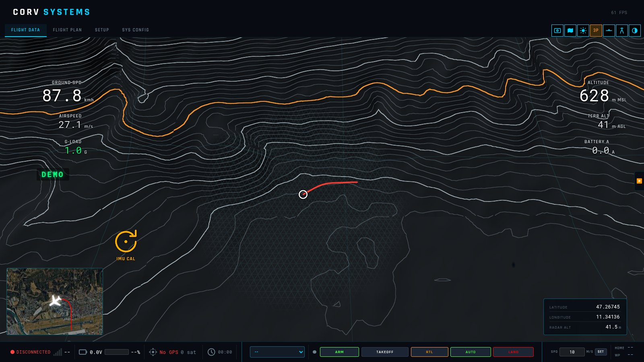Expand the orange arrow side panel tab
Viewport: 644px width, 362px height.
pyautogui.click(x=639, y=181)
